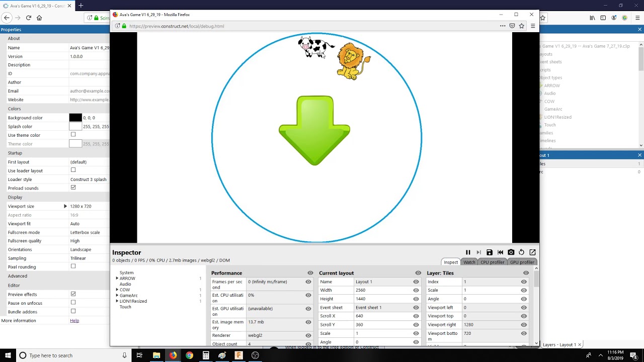
Task: Step one frame in the Inspector toolbar
Action: [x=478, y=252]
